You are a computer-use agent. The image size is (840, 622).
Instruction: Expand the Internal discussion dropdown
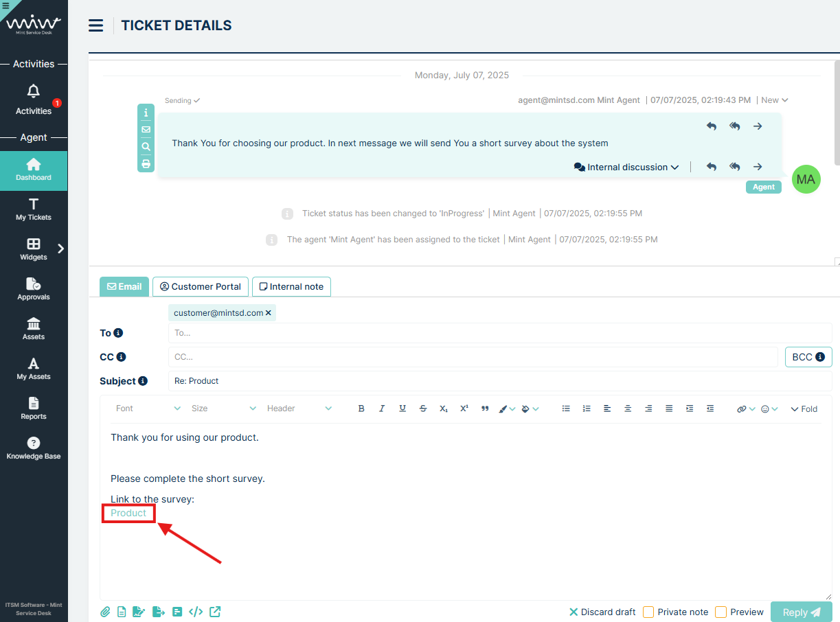[626, 167]
